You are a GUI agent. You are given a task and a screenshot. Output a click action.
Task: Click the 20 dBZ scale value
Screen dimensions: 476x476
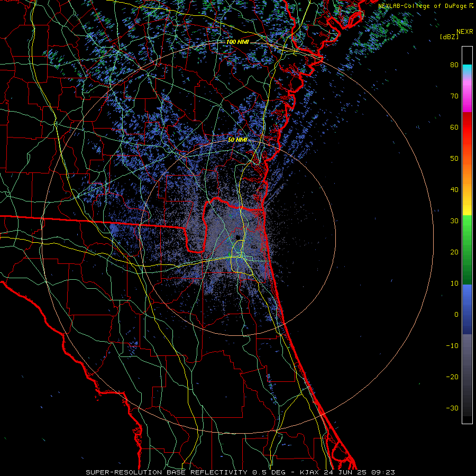454,252
